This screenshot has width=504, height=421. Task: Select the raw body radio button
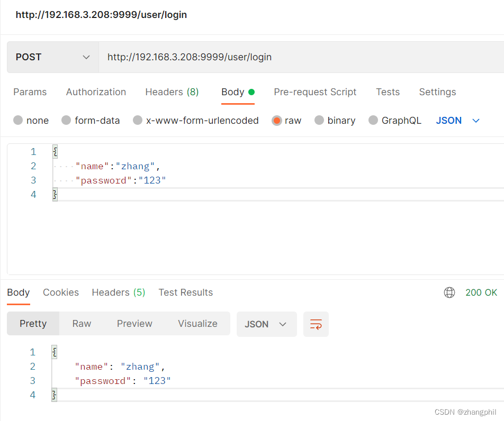point(277,121)
